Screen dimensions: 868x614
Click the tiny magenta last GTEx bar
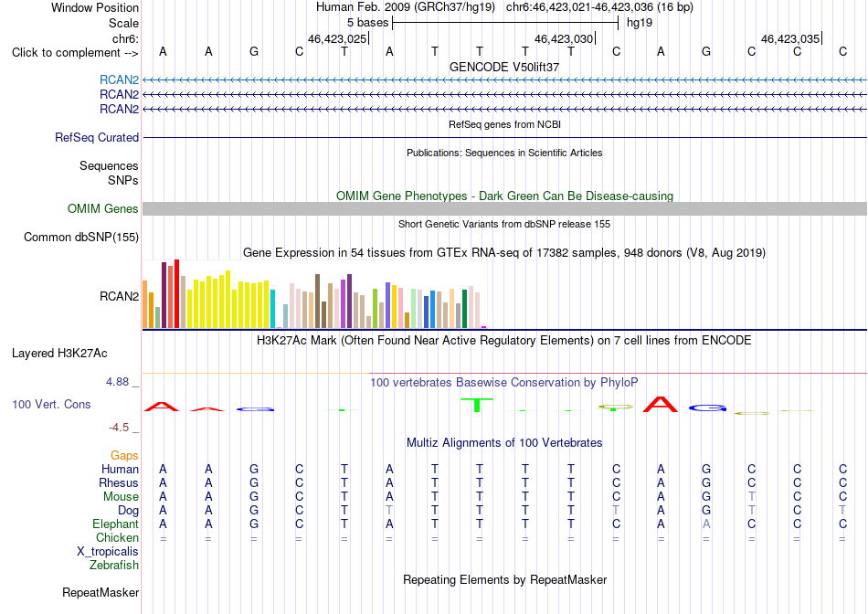pos(484,327)
